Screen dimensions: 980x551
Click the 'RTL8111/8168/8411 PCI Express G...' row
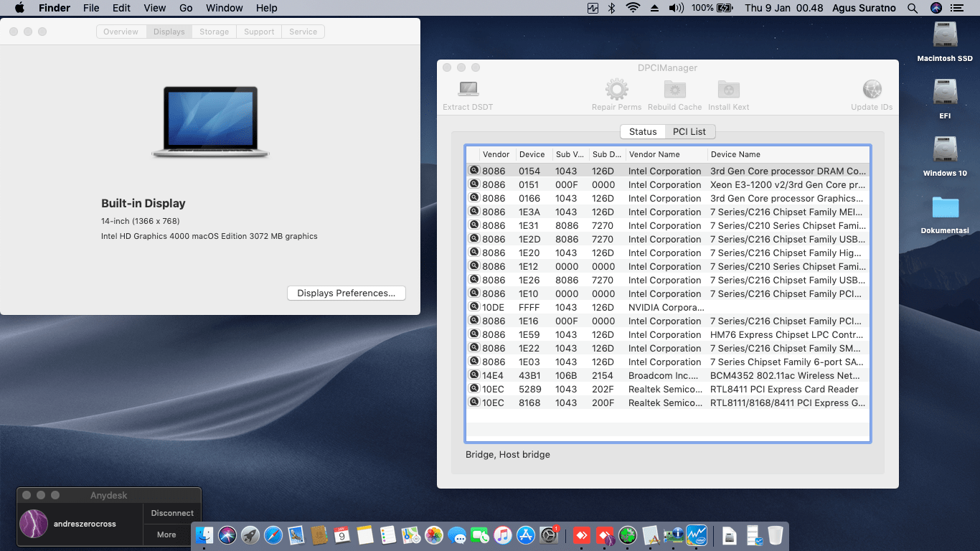click(x=667, y=402)
